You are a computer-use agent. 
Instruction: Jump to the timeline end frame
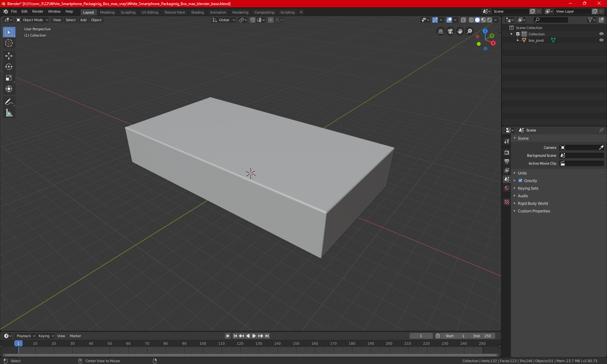[267, 336]
